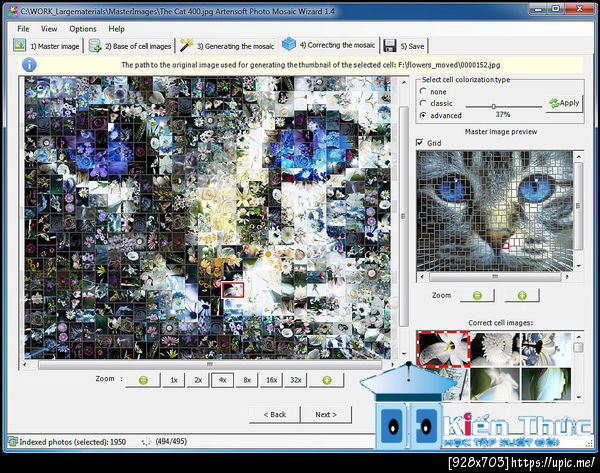Viewport: 600px width, 473px height.
Task: Click the magic wand Generating the mosaic icon
Action: (186, 45)
